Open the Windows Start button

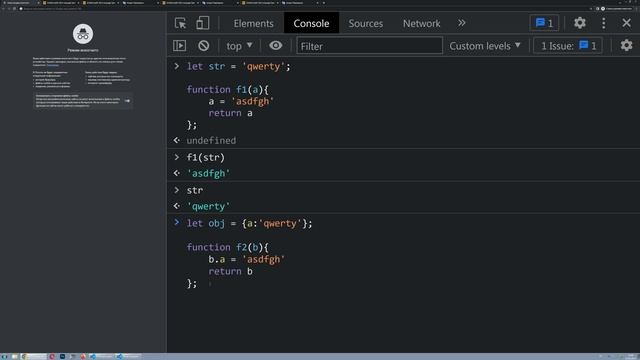tap(4, 356)
